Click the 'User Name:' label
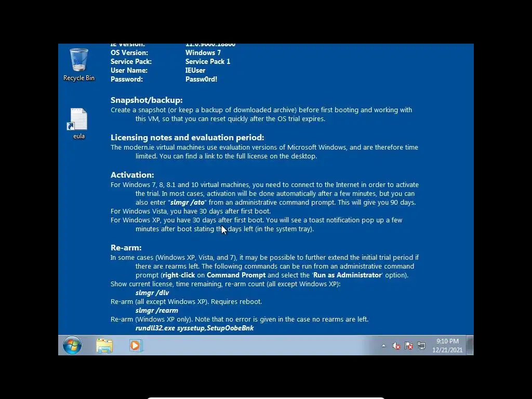 [x=129, y=70]
